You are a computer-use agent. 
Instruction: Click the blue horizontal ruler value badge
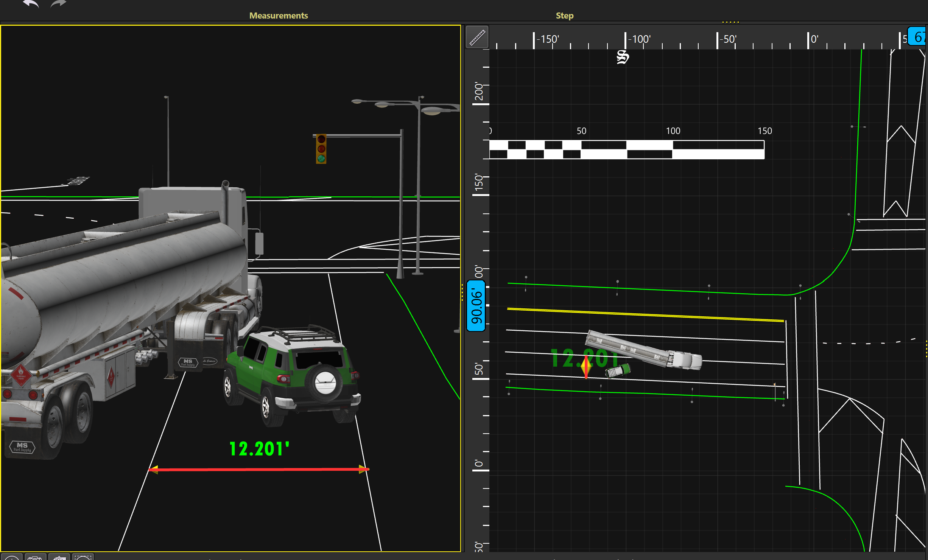coord(917,37)
